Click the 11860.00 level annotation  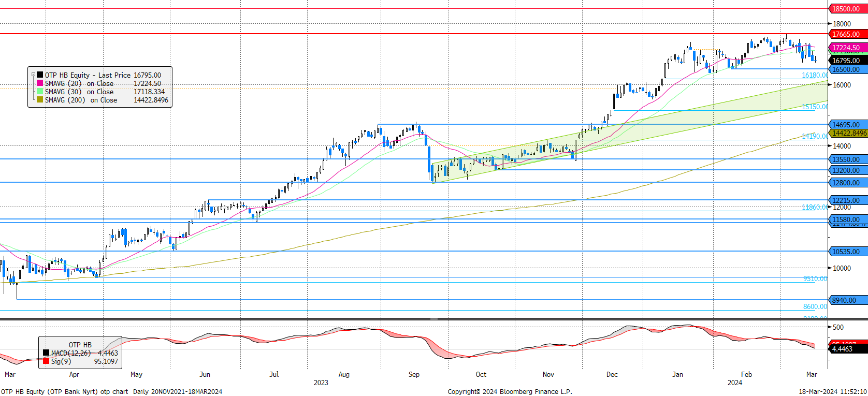pyautogui.click(x=815, y=207)
